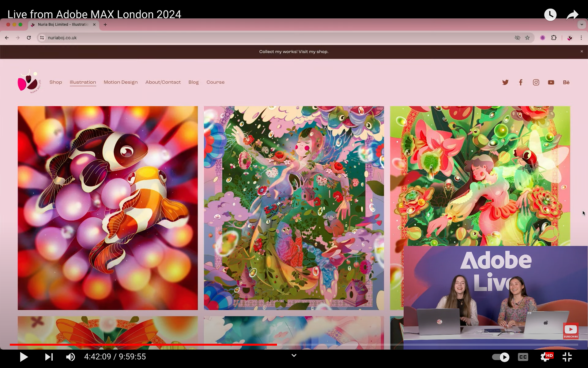This screenshot has width=588, height=368.
Task: Expand the browser tab search dropdown
Action: [582, 25]
